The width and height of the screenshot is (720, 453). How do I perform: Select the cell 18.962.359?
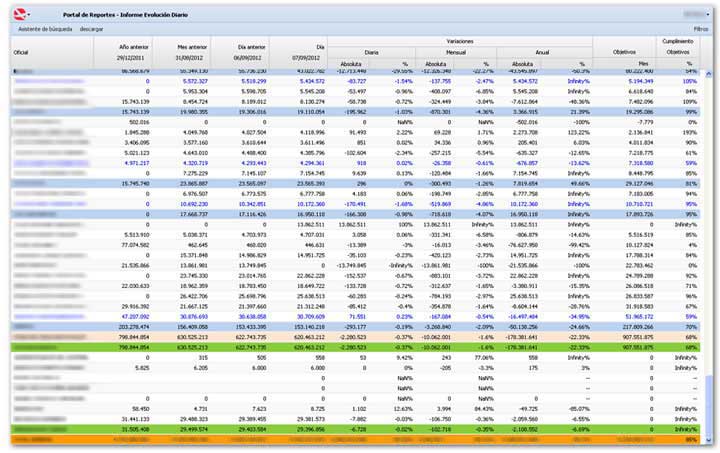194,286
